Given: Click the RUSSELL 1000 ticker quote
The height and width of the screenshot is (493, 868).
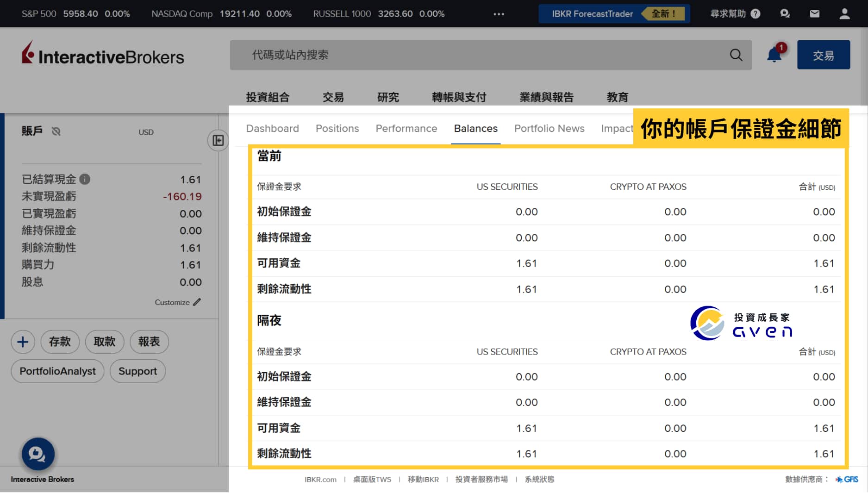Looking at the screenshot, I should 379,14.
